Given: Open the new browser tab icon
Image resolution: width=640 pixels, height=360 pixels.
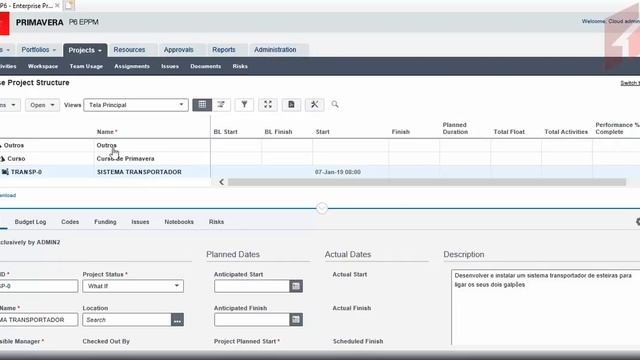Looking at the screenshot, I should click(x=69, y=5).
